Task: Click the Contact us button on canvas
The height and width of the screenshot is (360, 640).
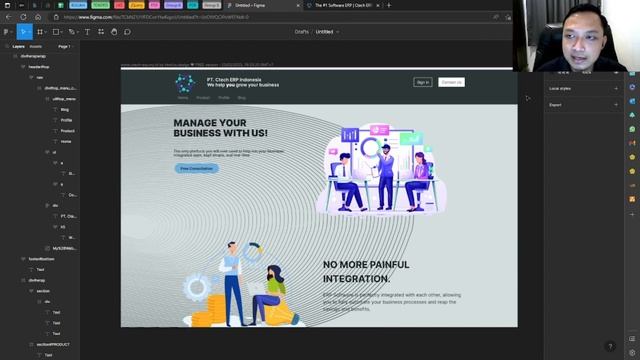Action: 451,82
